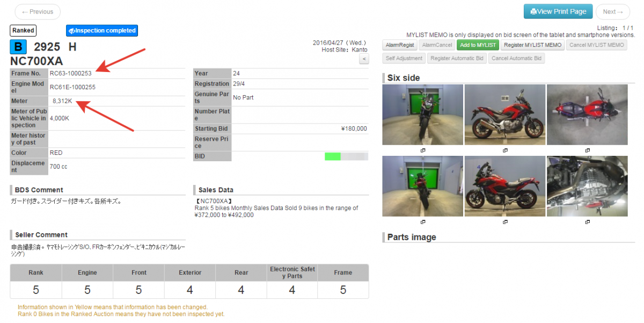
Task: Click the Frame score column header
Action: coord(343,273)
